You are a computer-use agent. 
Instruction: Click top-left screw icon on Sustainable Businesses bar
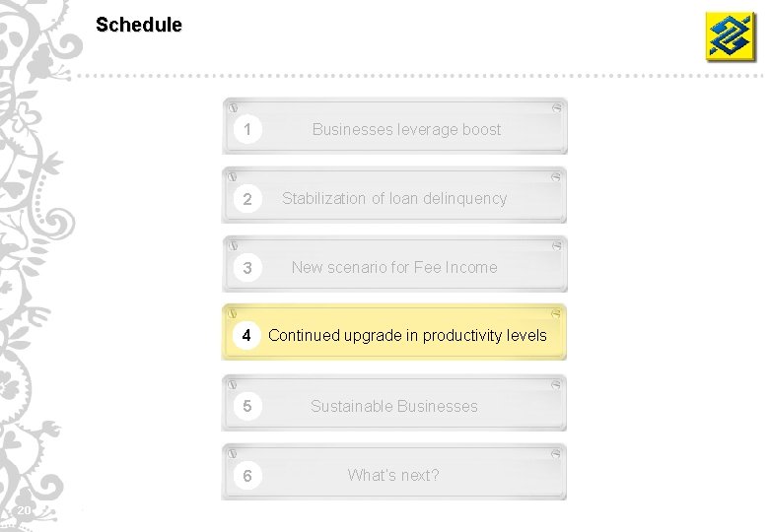click(x=232, y=383)
